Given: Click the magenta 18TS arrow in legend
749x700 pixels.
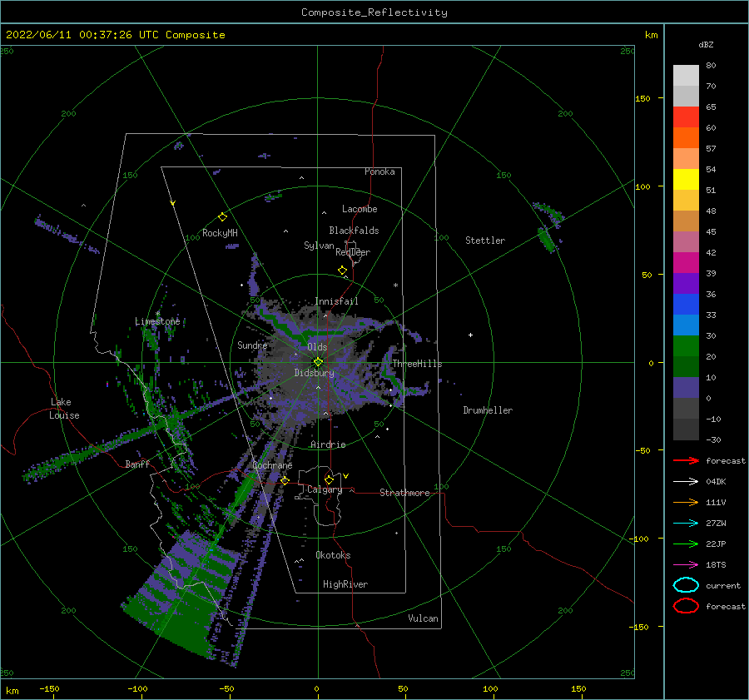Looking at the screenshot, I should click(686, 565).
